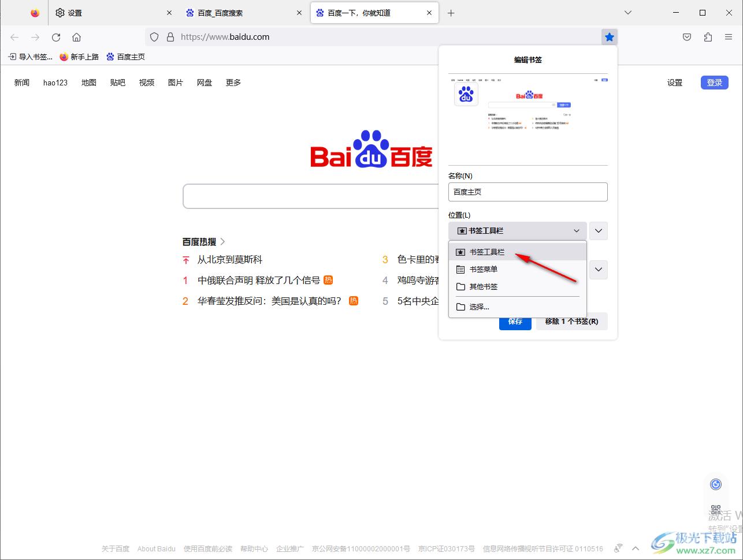Open the 更多 link
The height and width of the screenshot is (560, 743).
pyautogui.click(x=233, y=83)
